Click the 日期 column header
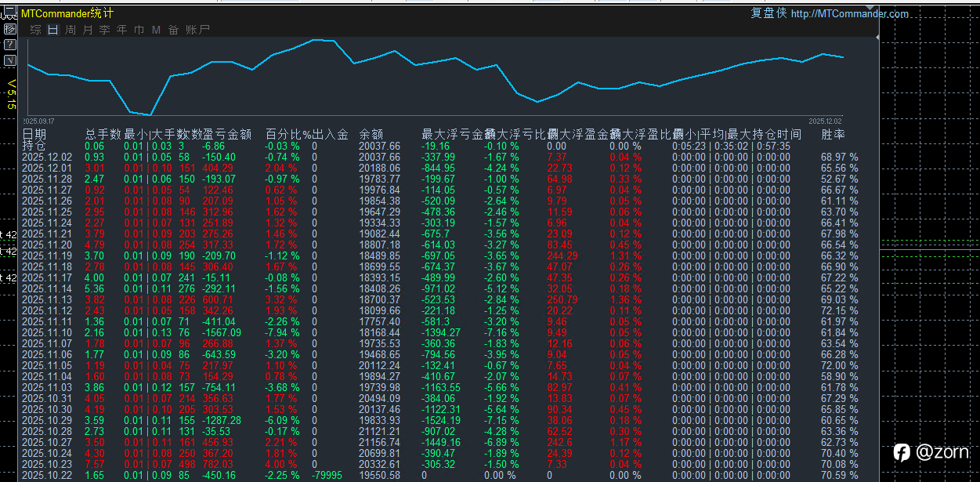Image resolution: width=980 pixels, height=482 pixels. pyautogui.click(x=34, y=135)
